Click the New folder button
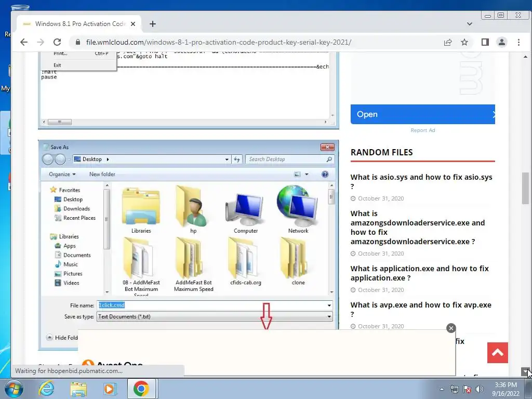Screen dimensions: 532x399 (102, 174)
